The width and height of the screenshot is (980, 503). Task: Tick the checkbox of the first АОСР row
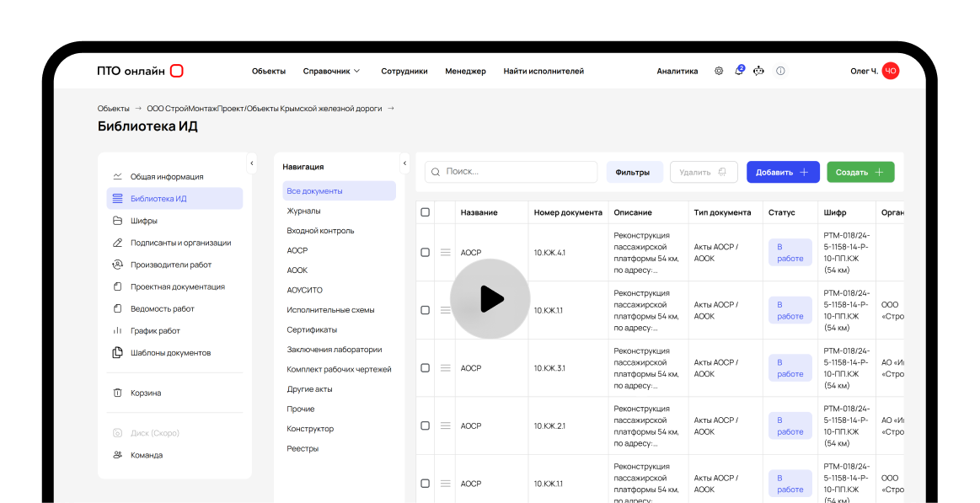point(425,251)
